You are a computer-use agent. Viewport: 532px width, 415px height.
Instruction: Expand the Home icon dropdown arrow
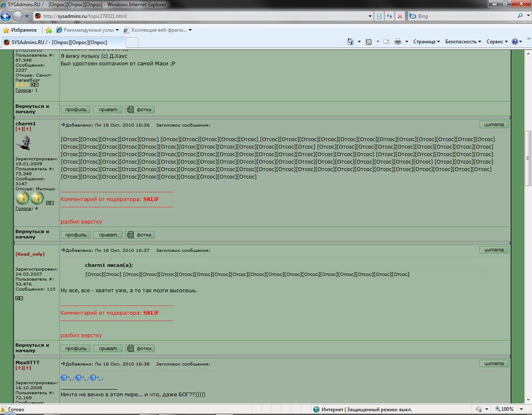[x=359, y=42]
